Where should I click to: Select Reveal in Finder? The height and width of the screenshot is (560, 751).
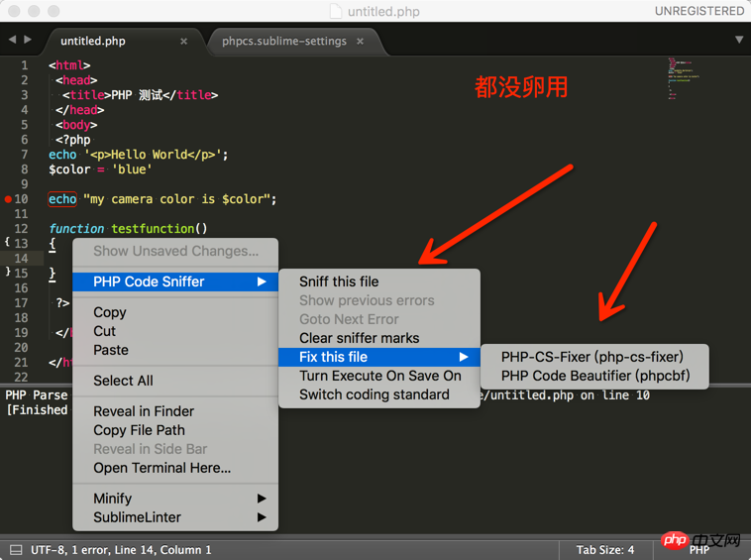(175, 411)
